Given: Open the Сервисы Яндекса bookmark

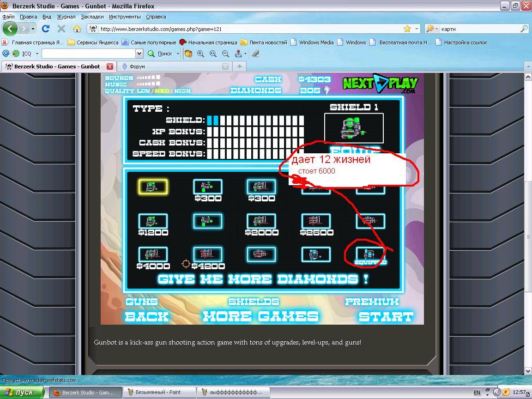Looking at the screenshot, I should tap(93, 42).
